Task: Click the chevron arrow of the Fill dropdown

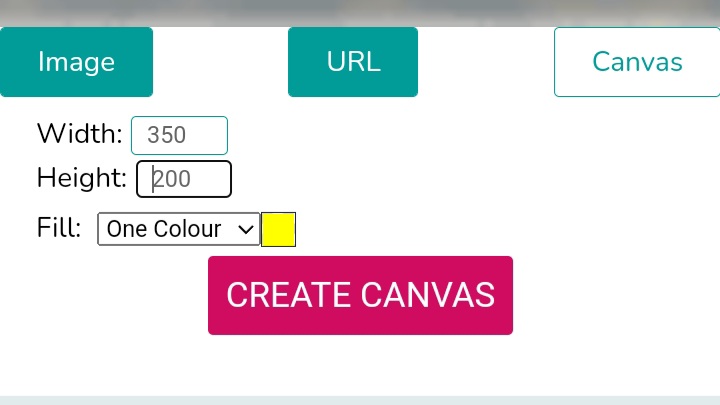Action: point(246,229)
